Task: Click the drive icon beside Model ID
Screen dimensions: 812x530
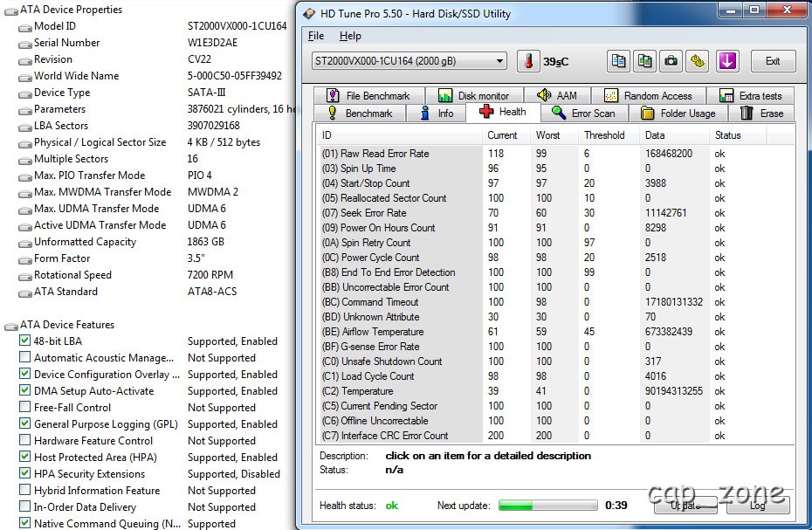Action: 24,27
